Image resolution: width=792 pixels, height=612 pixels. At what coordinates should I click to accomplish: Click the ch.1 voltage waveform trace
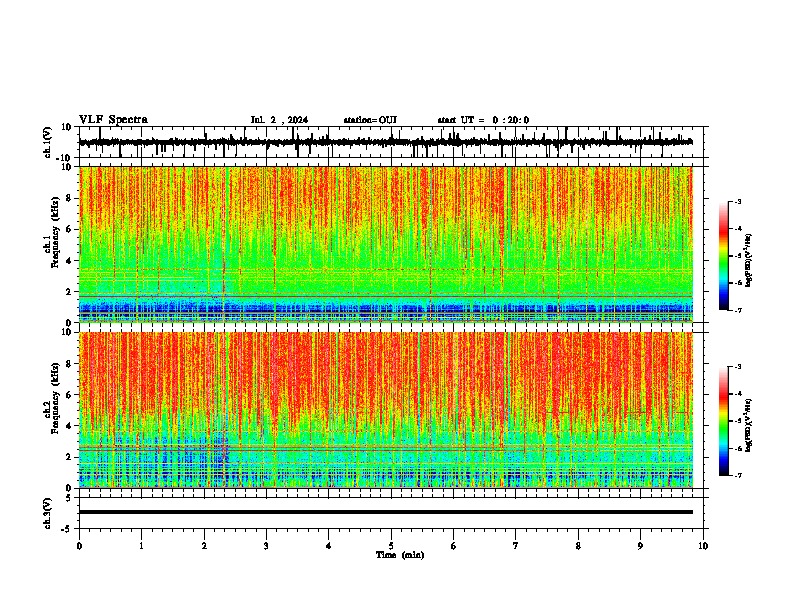tap(386, 142)
